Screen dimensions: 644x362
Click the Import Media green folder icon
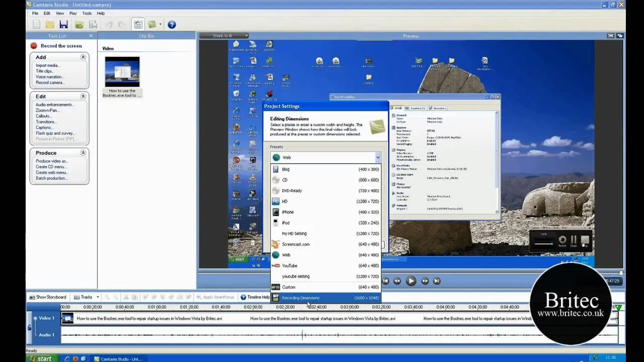pyautogui.click(x=79, y=24)
